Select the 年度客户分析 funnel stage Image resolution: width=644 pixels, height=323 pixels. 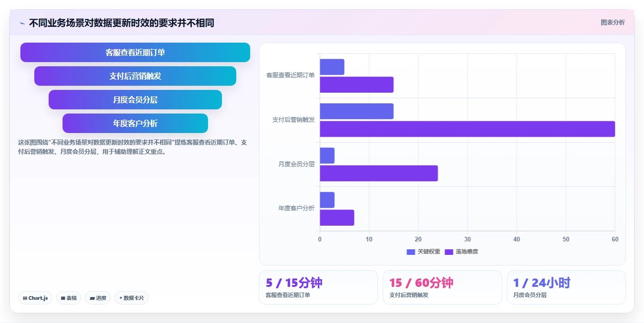[x=135, y=123]
